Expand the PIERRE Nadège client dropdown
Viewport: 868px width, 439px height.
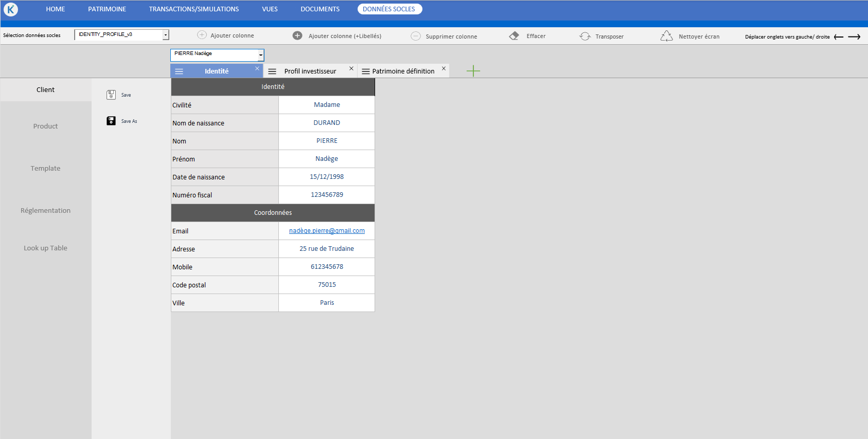coord(261,54)
